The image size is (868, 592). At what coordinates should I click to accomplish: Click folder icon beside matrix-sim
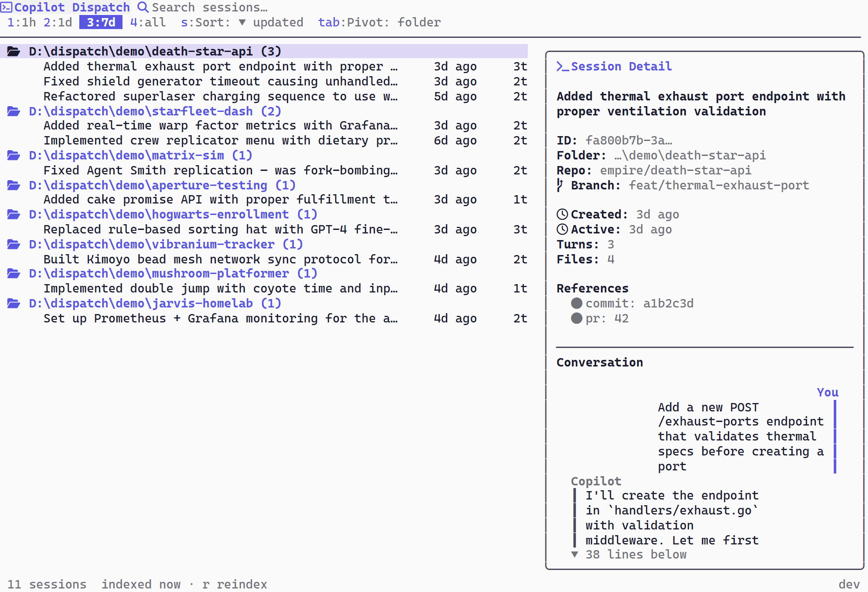(14, 155)
